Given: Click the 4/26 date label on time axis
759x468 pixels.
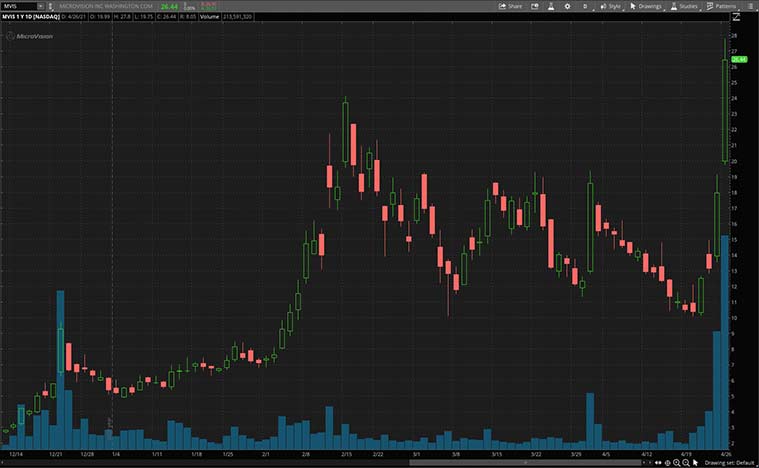Looking at the screenshot, I should coord(725,454).
